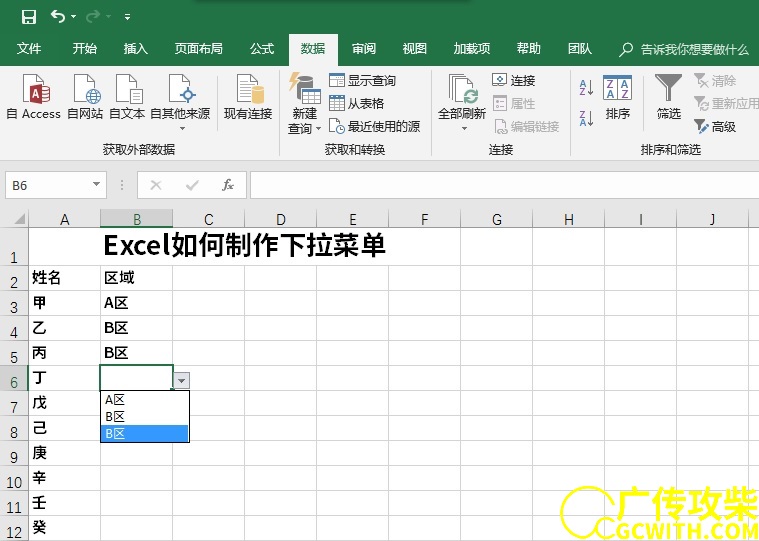Image resolution: width=759 pixels, height=541 pixels.
Task: Switch to the 页面布局 tab
Action: (x=198, y=48)
